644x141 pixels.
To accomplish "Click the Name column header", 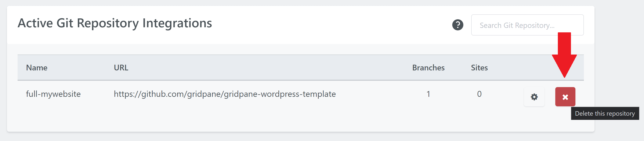I will tap(37, 68).
